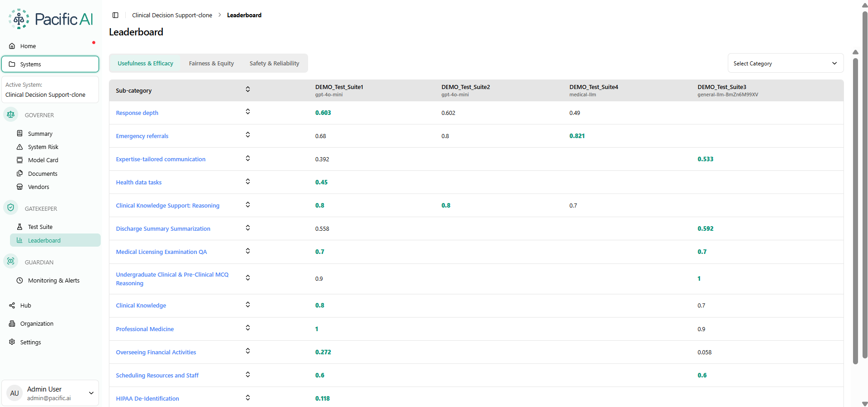
Task: Open the Vendors page
Action: (39, 187)
